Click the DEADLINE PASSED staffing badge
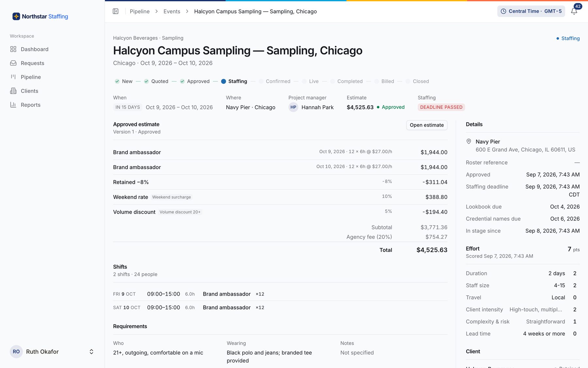588x368 pixels. 441,107
